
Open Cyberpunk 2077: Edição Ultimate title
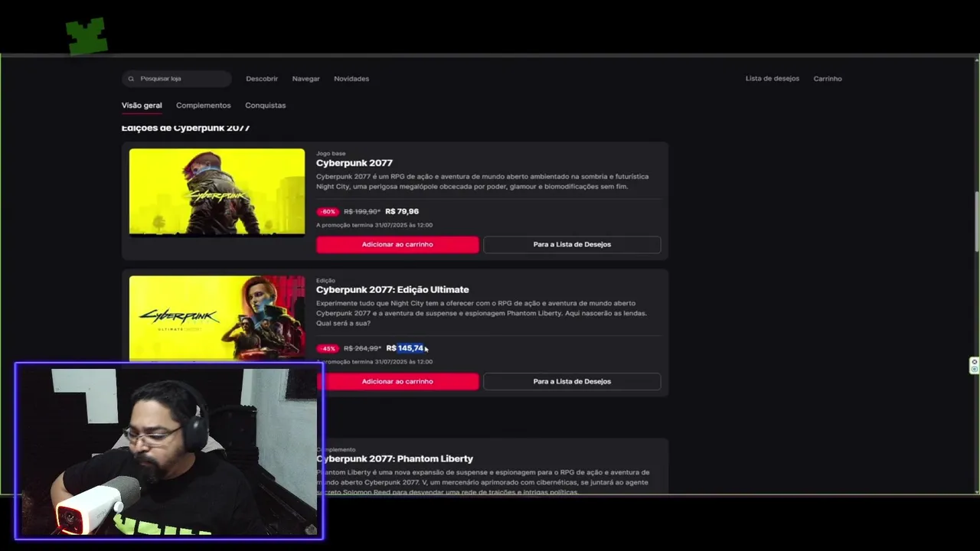tap(393, 289)
